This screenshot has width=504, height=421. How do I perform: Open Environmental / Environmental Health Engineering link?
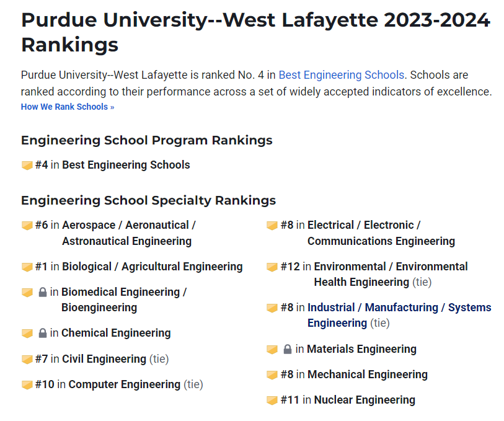[x=391, y=274]
